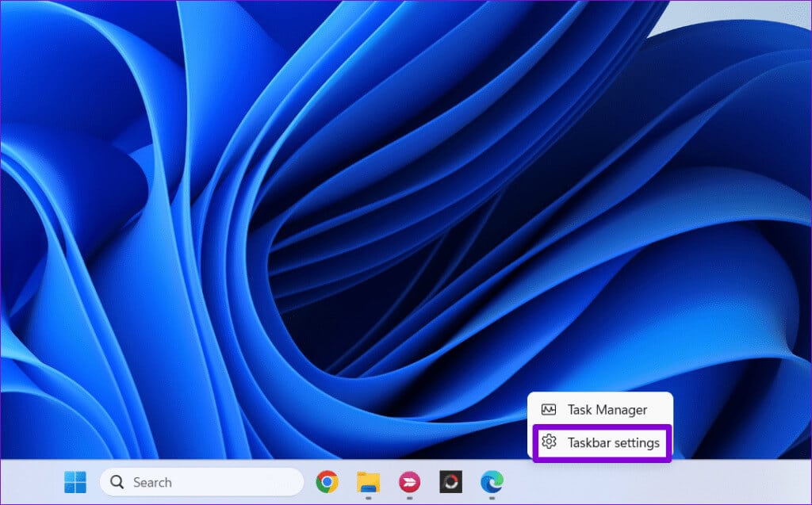
Task: Open the Windows Start menu
Action: pos(75,482)
